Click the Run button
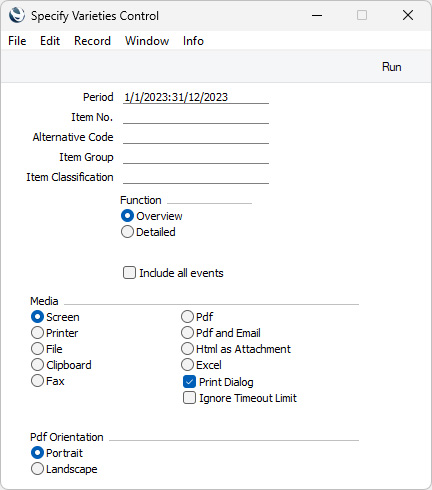This screenshot has width=432, height=490. pos(391,67)
